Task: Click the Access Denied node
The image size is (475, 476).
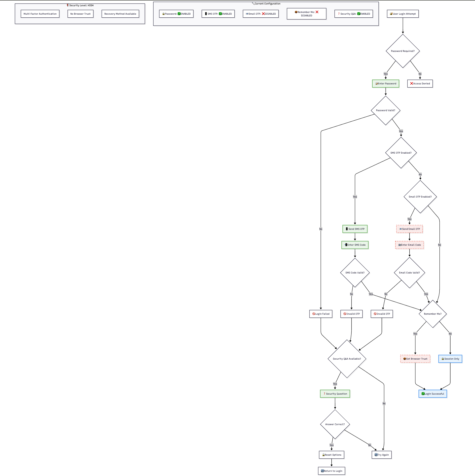Action: (420, 84)
